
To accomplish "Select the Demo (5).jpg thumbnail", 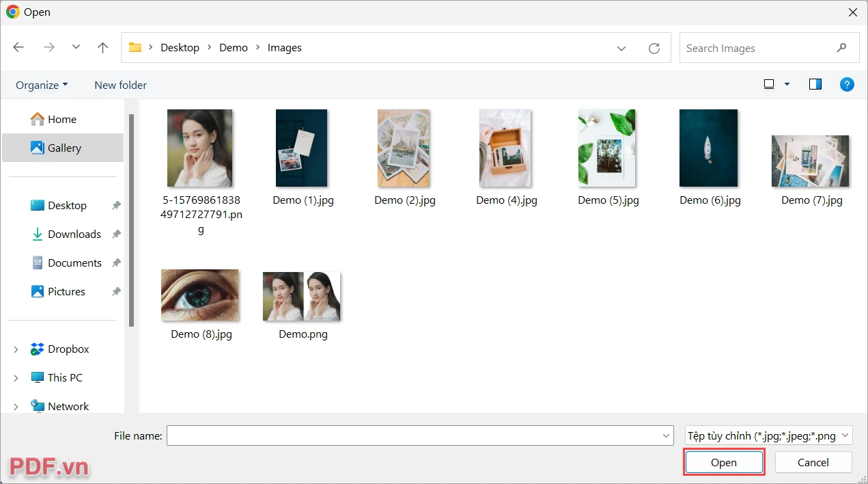I will [606, 148].
